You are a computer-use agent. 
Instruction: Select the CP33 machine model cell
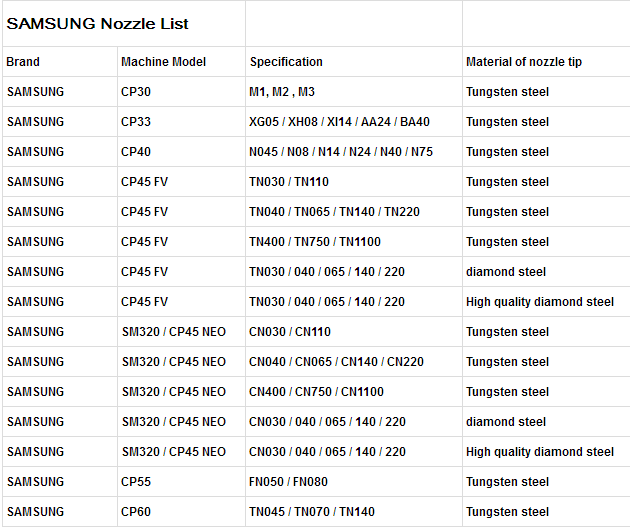pyautogui.click(x=136, y=122)
